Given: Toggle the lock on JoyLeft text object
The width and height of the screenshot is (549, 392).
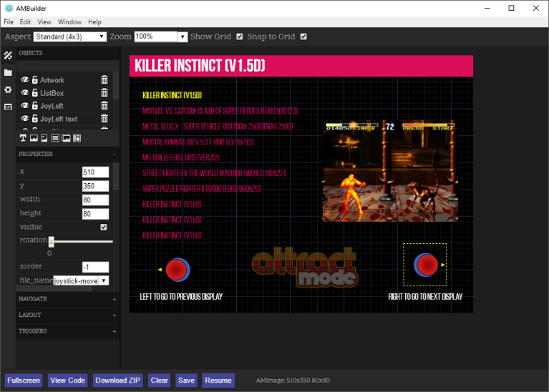Looking at the screenshot, I should click(x=34, y=119).
